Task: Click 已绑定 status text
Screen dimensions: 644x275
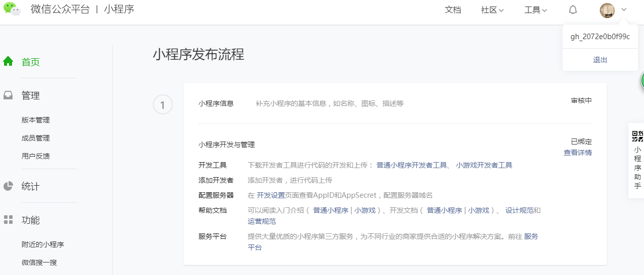Action: (x=581, y=142)
